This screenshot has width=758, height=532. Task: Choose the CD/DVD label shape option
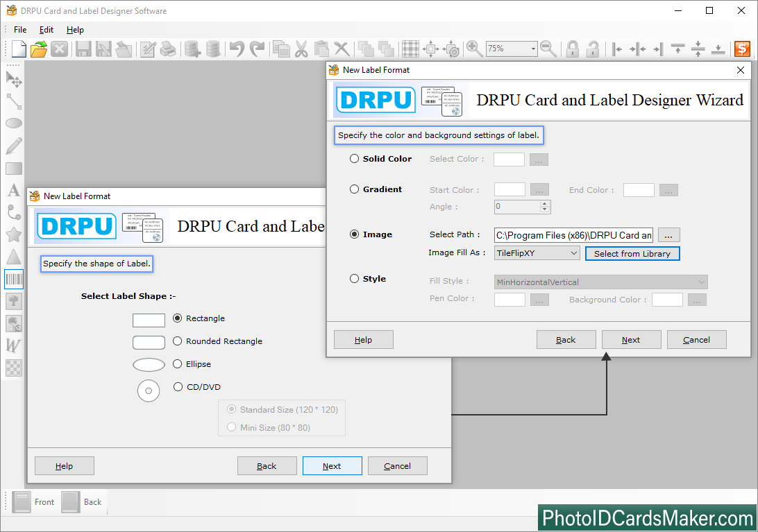tap(178, 386)
